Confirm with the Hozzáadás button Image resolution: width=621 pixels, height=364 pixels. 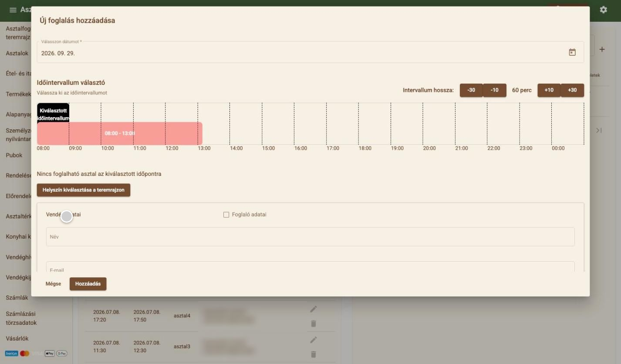click(88, 284)
